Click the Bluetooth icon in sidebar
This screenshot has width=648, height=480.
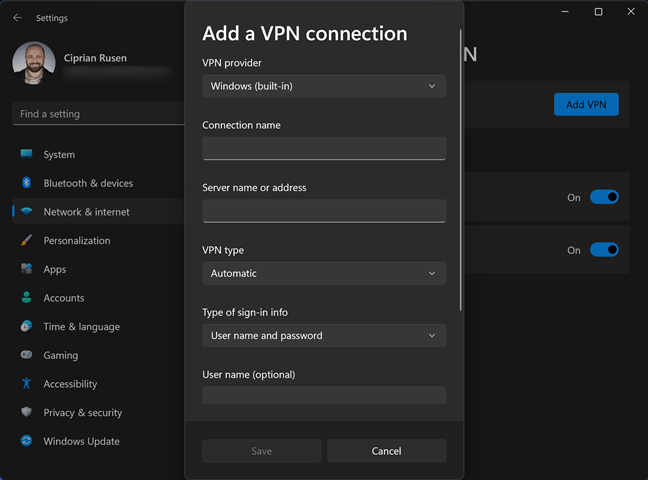26,182
